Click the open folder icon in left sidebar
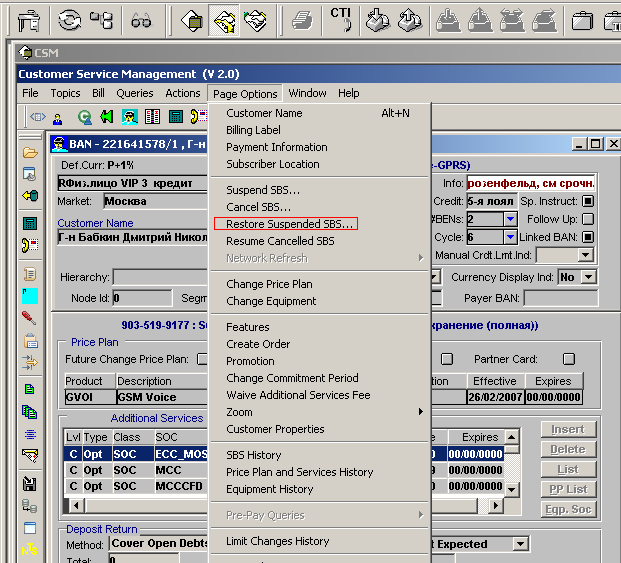The height and width of the screenshot is (563, 621). [30, 153]
